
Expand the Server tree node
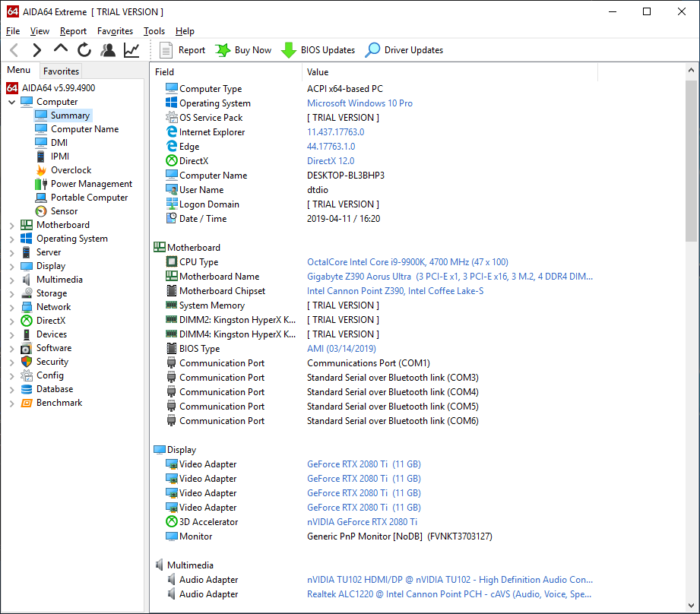pyautogui.click(x=12, y=252)
